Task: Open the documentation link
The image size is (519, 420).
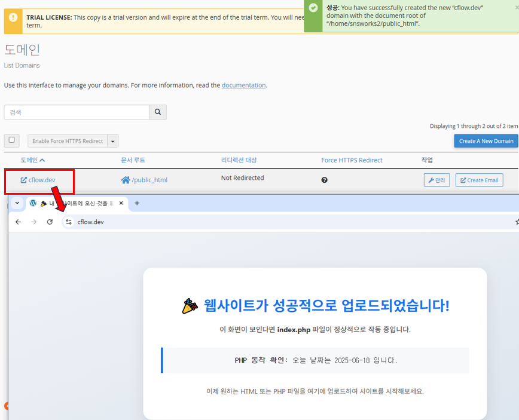Action: point(243,85)
